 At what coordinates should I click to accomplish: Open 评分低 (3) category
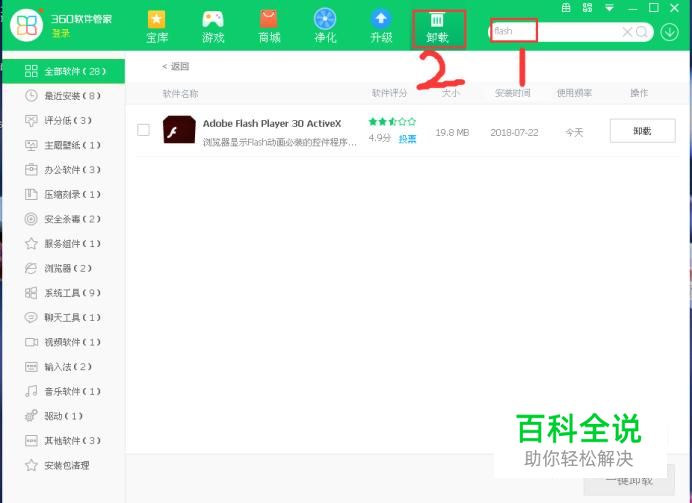click(64, 120)
